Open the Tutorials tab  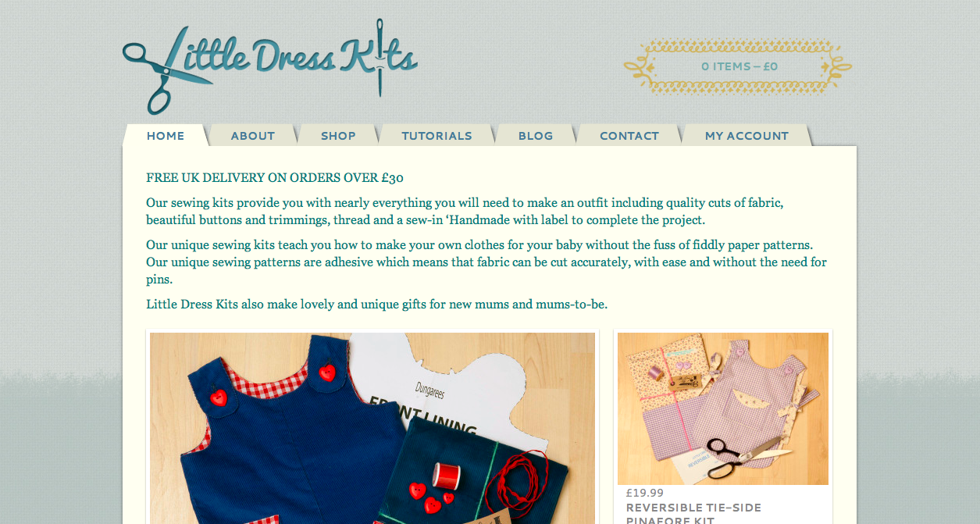tap(437, 136)
